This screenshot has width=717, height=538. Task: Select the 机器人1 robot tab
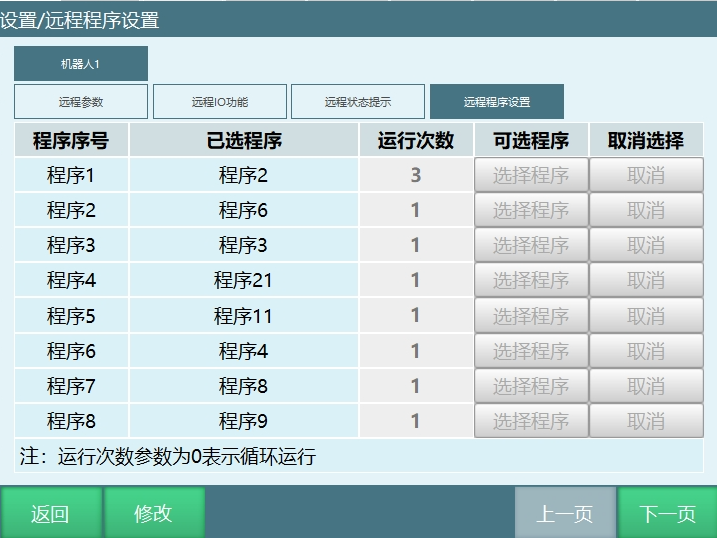[81, 64]
